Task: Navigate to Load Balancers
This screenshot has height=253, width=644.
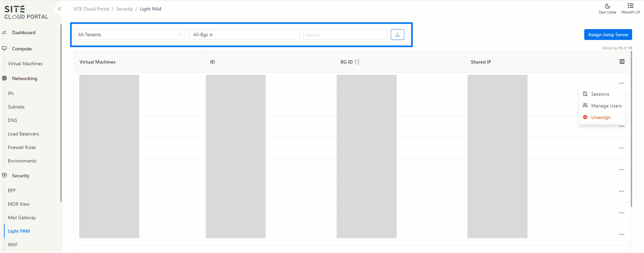Action: coord(23,134)
